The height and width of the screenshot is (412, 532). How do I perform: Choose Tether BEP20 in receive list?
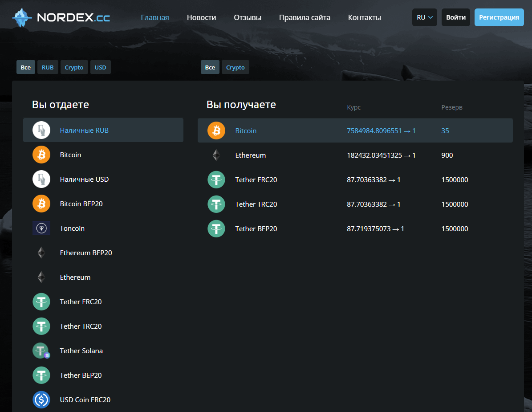pos(256,229)
